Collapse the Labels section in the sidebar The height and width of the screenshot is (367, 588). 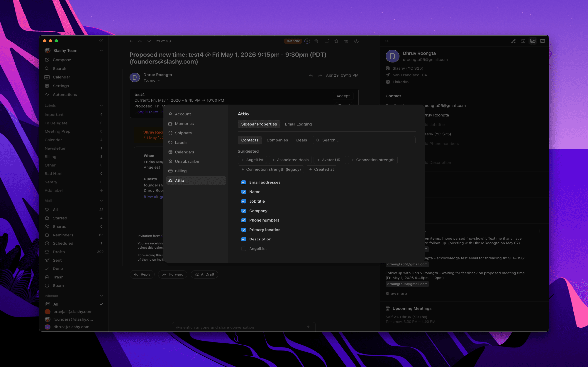pyautogui.click(x=101, y=106)
